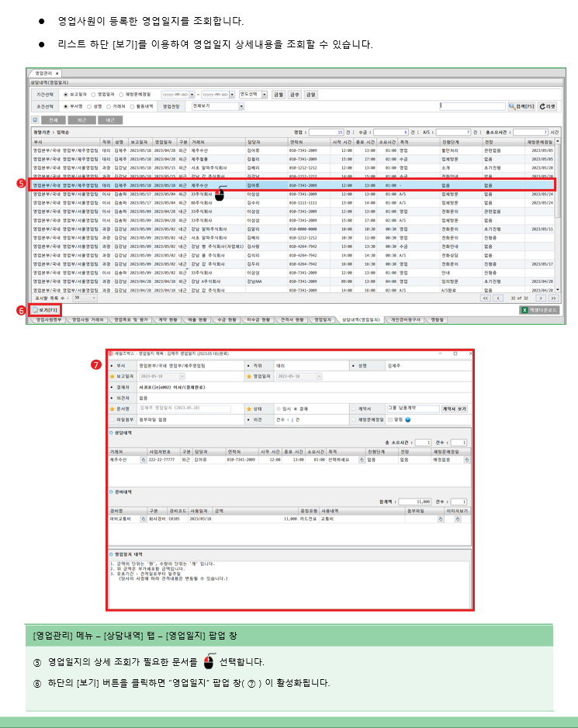Switch to the 수금 현황 bottom tab
The height and width of the screenshot is (728, 578).
[x=227, y=320]
